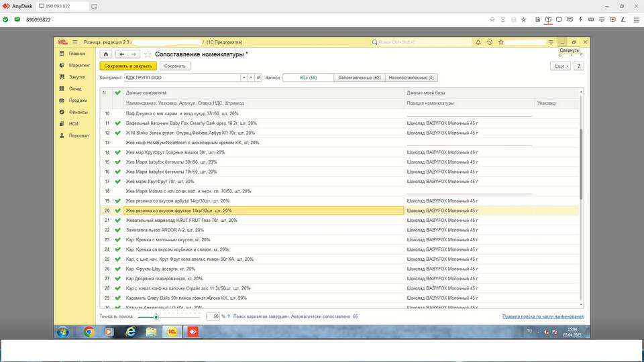The width and height of the screenshot is (644, 362).
Task: Toggle the green checkmark in row 17
Action: point(118,182)
